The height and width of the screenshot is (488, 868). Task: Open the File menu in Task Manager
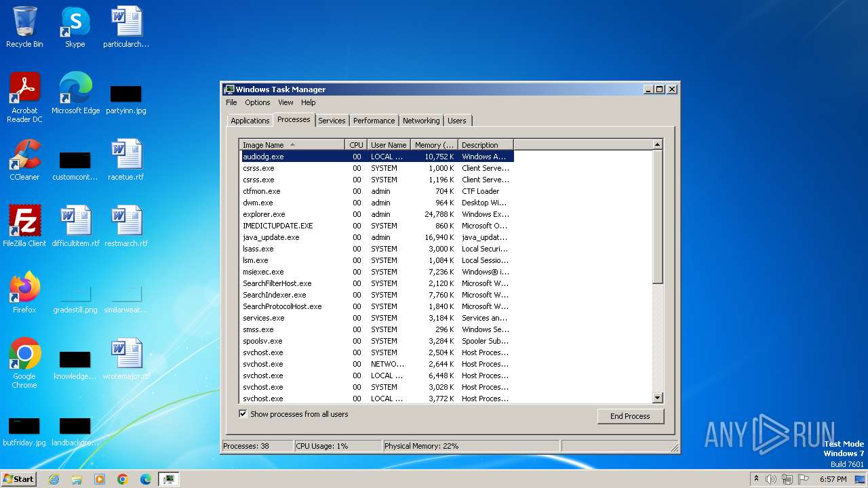(231, 102)
